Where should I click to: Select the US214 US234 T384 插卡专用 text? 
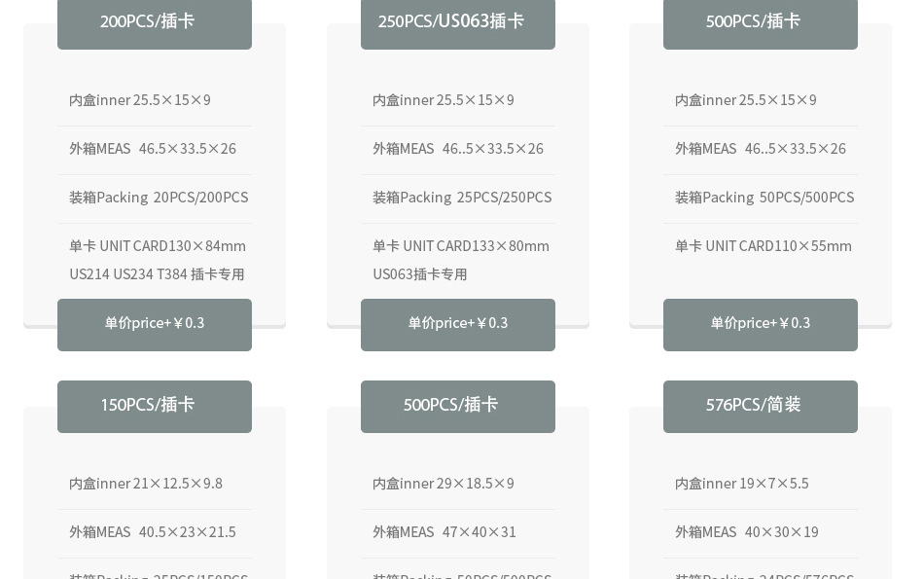(x=157, y=273)
